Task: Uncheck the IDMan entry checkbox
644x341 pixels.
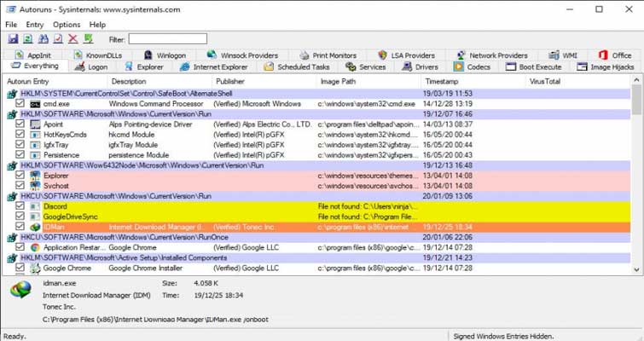Action: coord(20,226)
